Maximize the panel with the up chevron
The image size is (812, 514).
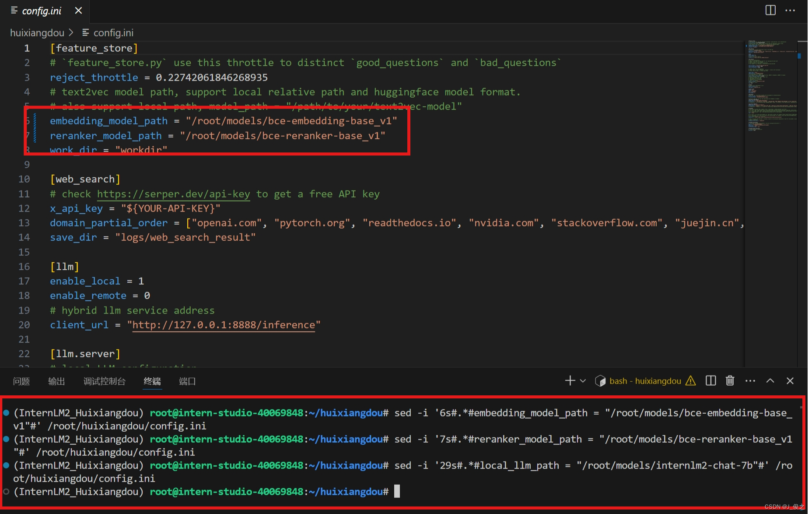pos(770,381)
